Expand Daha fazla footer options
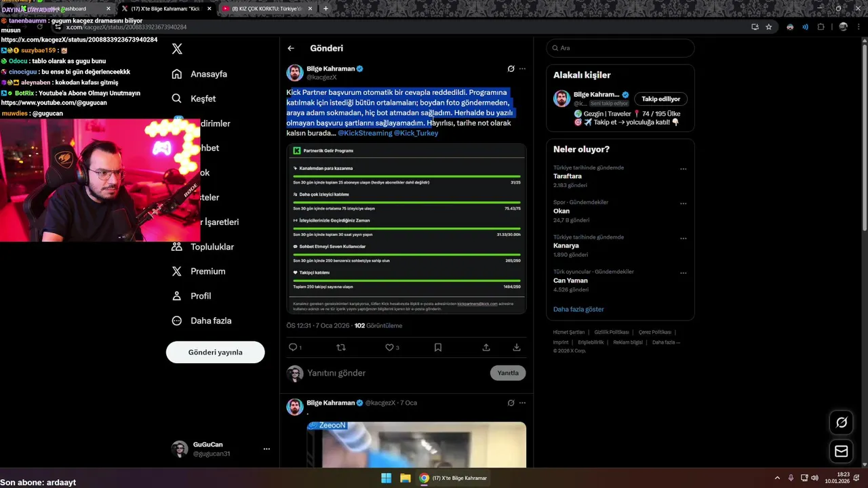868x488 pixels. click(666, 342)
